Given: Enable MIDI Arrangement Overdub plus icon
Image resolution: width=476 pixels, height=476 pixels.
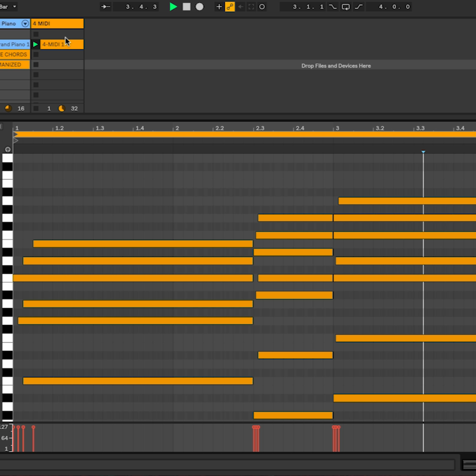Looking at the screenshot, I should pyautogui.click(x=219, y=7).
